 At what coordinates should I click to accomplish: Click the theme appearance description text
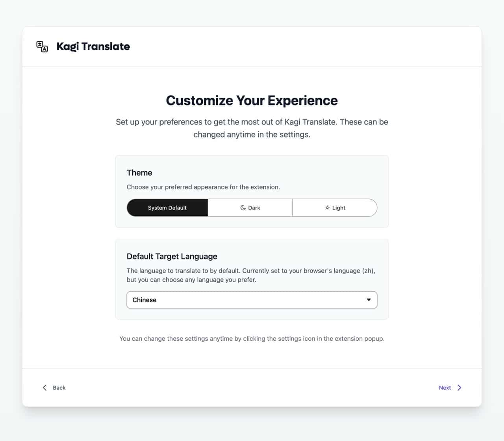203,187
